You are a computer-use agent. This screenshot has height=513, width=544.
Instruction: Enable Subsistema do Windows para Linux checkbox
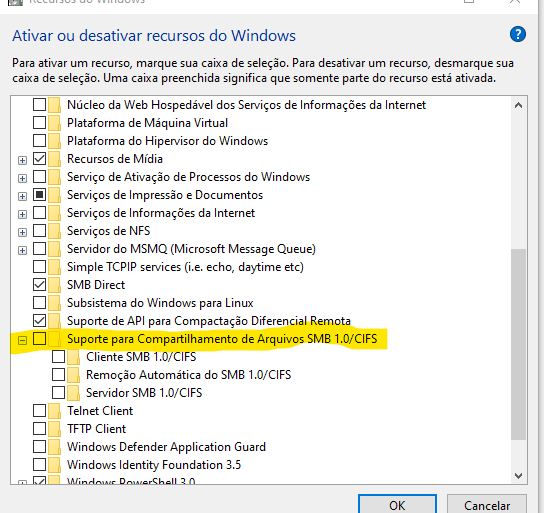(39, 302)
